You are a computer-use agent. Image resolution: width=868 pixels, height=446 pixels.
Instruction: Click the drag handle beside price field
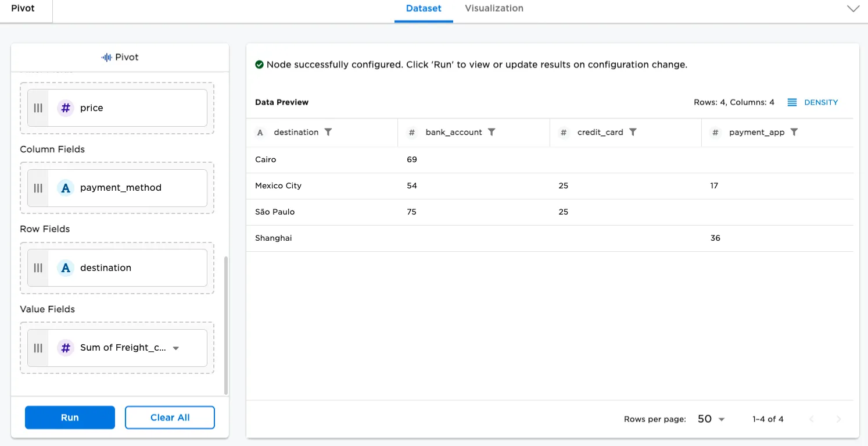pyautogui.click(x=38, y=108)
